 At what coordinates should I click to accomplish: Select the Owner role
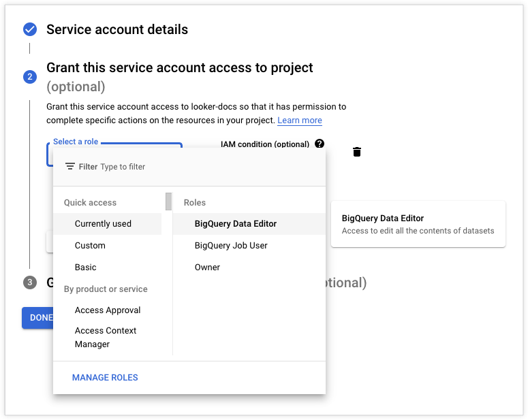(x=207, y=268)
